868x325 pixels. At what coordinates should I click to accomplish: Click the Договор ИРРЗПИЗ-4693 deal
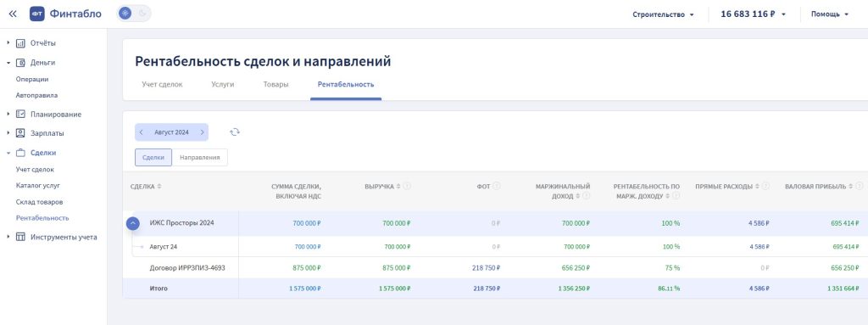pos(187,268)
